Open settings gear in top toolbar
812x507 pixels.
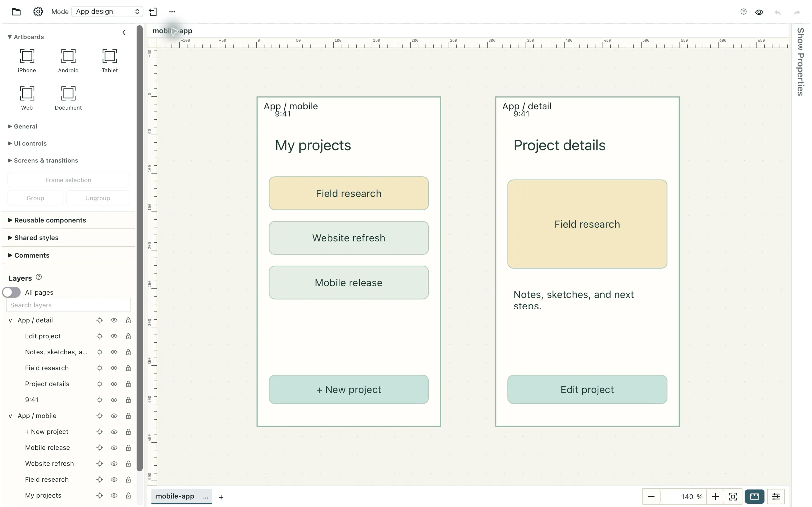(x=38, y=12)
